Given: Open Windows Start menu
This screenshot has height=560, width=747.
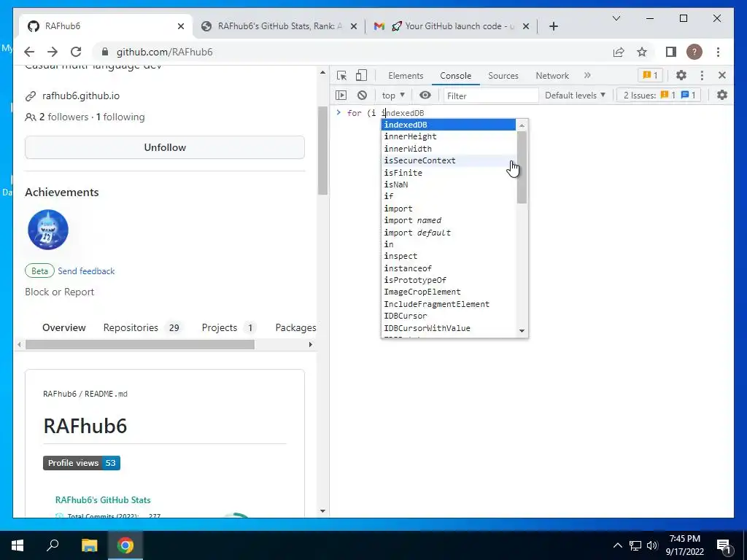Looking at the screenshot, I should pos(18,545).
